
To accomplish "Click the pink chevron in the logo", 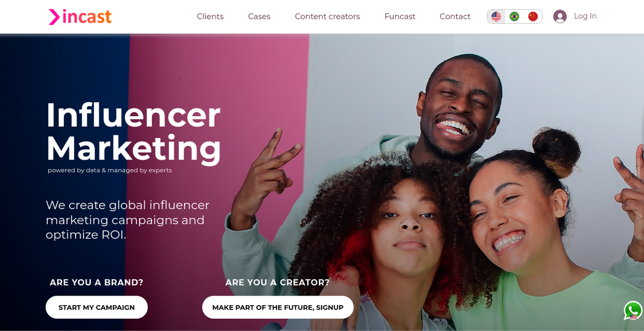I will pyautogui.click(x=54, y=17).
